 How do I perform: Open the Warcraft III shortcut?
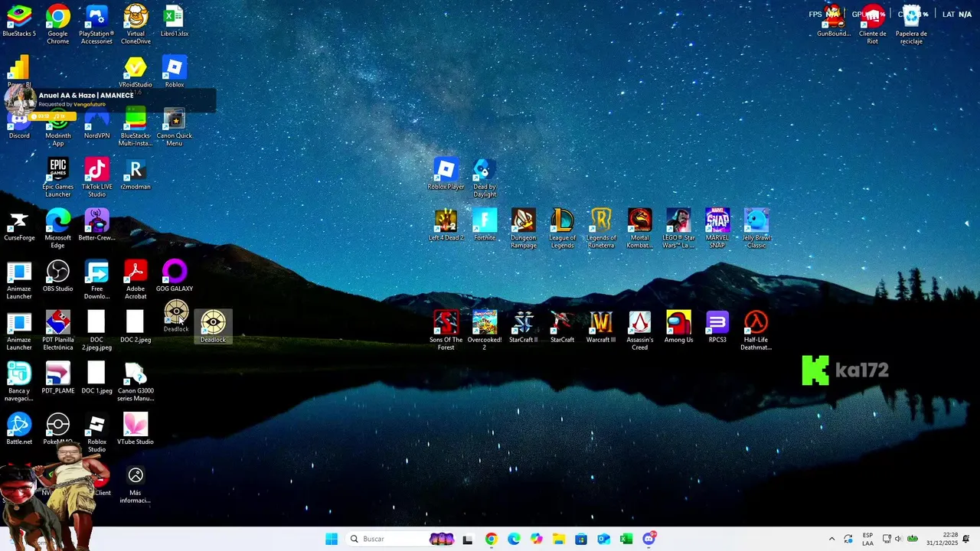pyautogui.click(x=601, y=328)
